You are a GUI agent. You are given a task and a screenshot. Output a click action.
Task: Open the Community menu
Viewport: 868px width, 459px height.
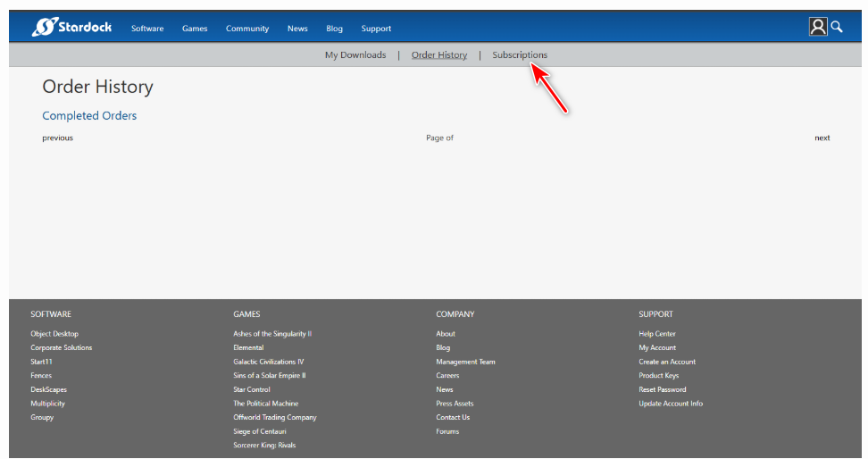coord(247,29)
